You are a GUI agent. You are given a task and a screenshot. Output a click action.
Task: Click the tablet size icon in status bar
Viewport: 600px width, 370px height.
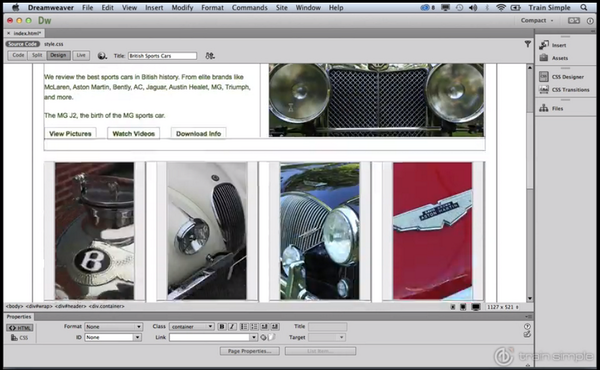[463, 307]
